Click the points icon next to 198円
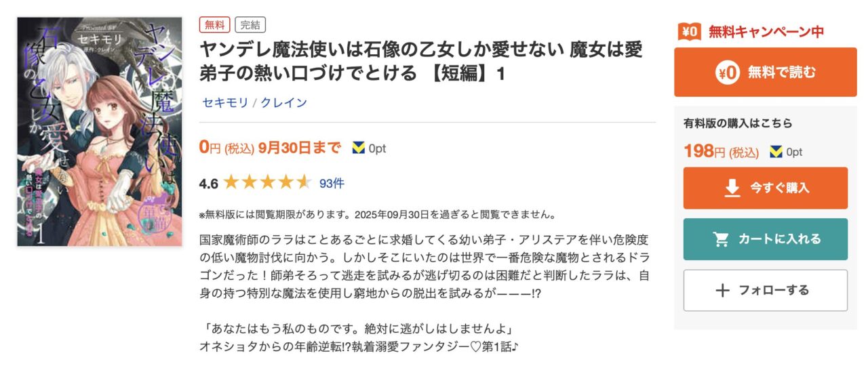 [776, 152]
